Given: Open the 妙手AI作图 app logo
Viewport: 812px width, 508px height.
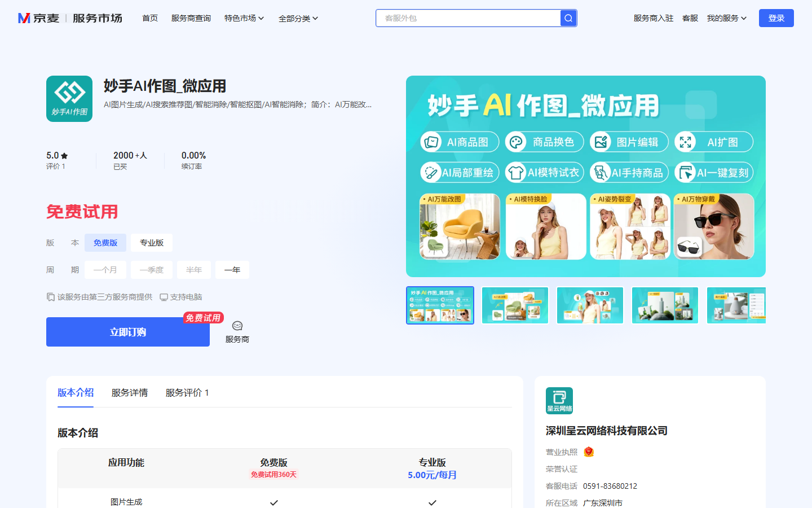Looking at the screenshot, I should (x=69, y=99).
